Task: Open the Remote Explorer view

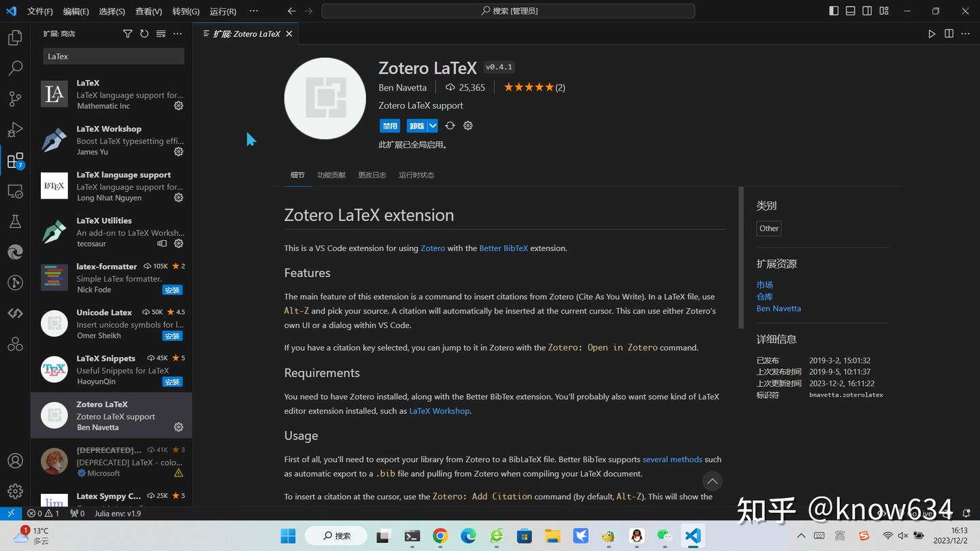Action: [x=15, y=191]
